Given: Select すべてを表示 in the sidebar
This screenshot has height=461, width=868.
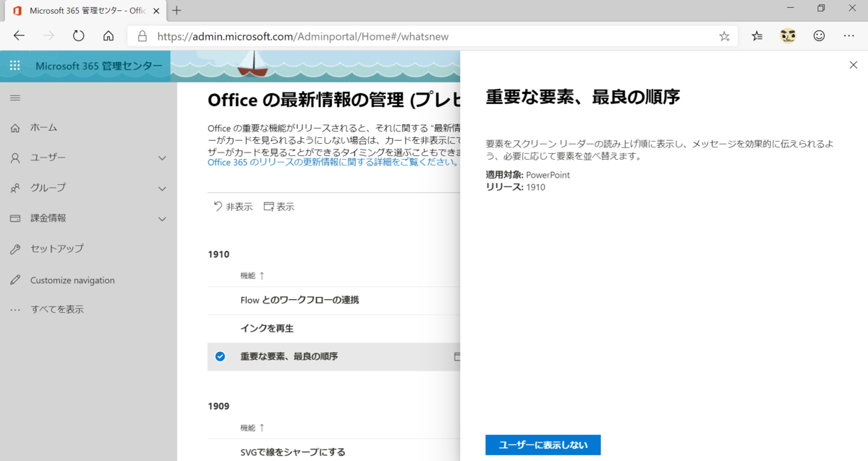Looking at the screenshot, I should click(57, 309).
